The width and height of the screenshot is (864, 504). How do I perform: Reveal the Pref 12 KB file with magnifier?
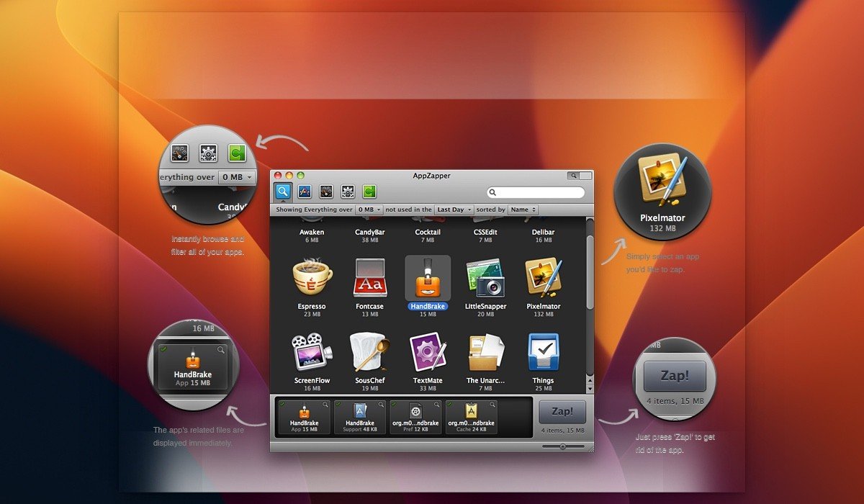click(x=437, y=405)
